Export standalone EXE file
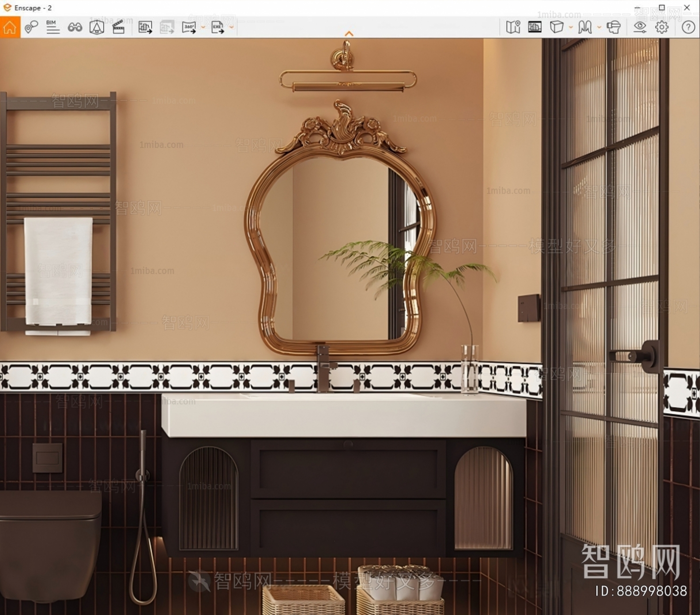Viewport: 700px width, 615px height. click(x=218, y=27)
